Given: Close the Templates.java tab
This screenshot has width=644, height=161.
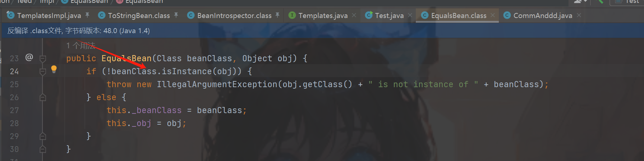Looking at the screenshot, I should coord(354,15).
